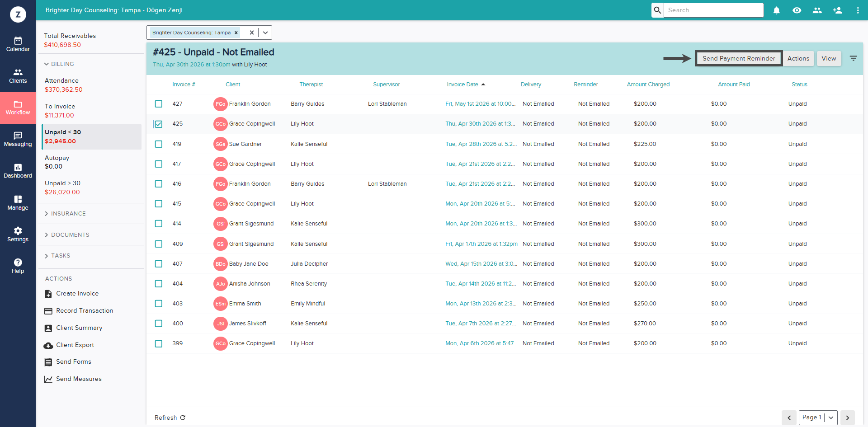The height and width of the screenshot is (427, 868).
Task: Select checkbox for invoice 414
Action: point(159,224)
